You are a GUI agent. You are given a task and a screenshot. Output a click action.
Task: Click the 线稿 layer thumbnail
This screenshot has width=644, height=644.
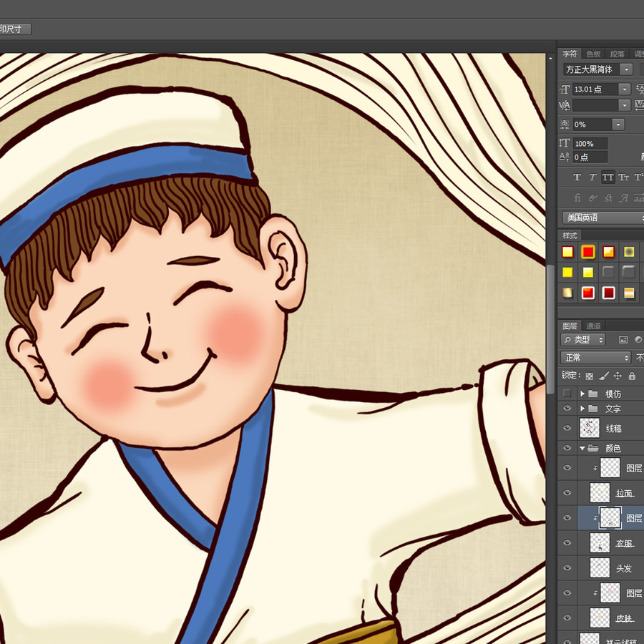coord(590,428)
